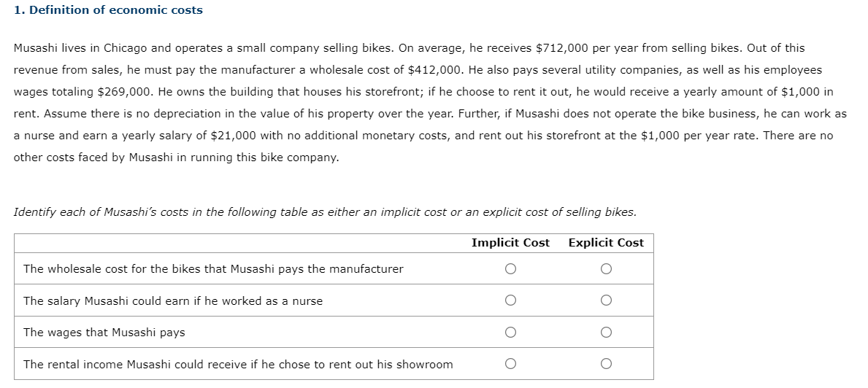Set rental income row to Explicit Cost
868x388 pixels.
(606, 364)
